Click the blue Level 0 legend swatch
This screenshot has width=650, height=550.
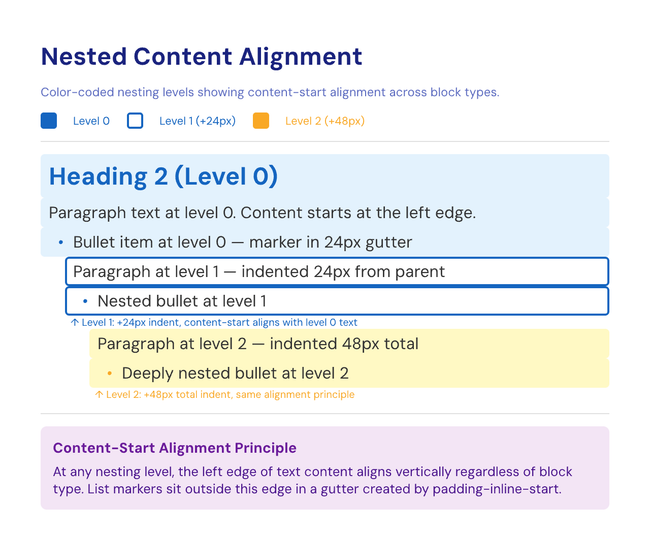49,121
